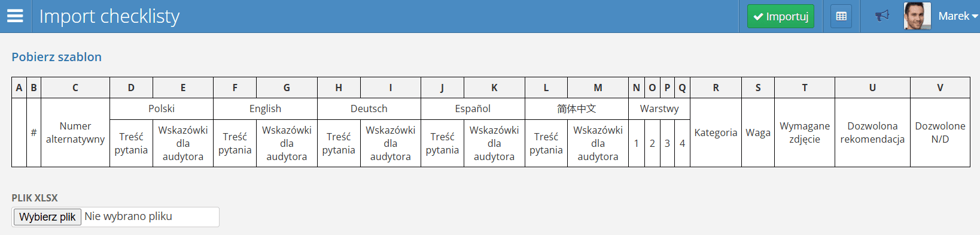Viewport: 980px width, 235px height.
Task: Open the Pobierz szablon link
Action: point(56,57)
